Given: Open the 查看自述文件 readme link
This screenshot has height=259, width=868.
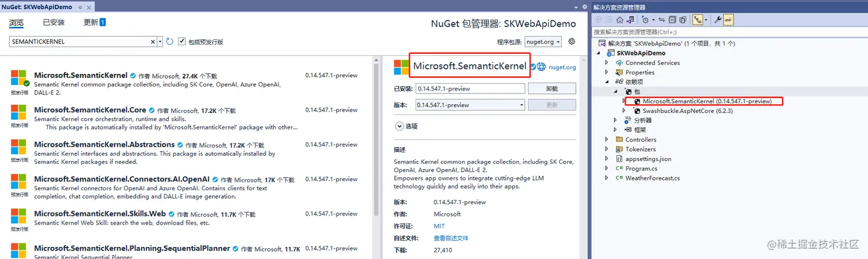Looking at the screenshot, I should point(451,238).
